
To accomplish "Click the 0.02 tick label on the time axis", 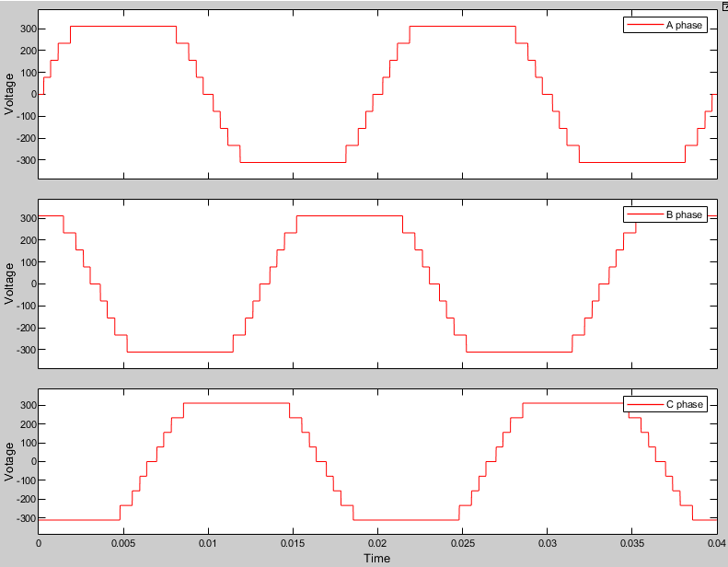I will click(x=377, y=543).
